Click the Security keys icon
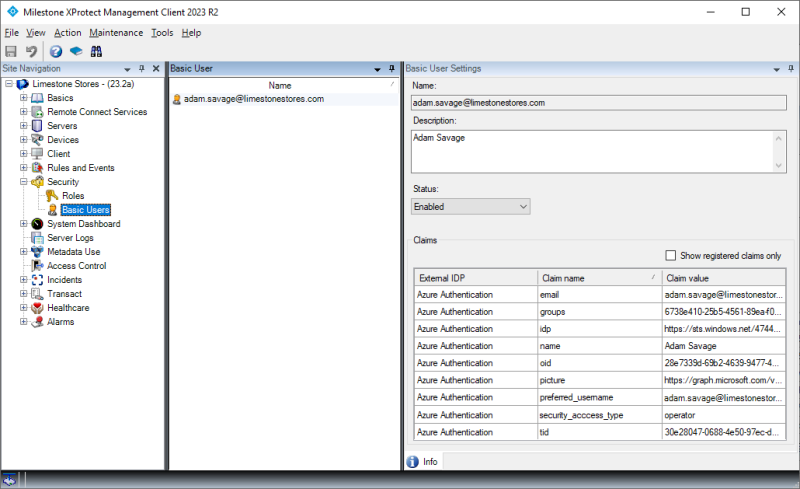The image size is (800, 489). [37, 182]
